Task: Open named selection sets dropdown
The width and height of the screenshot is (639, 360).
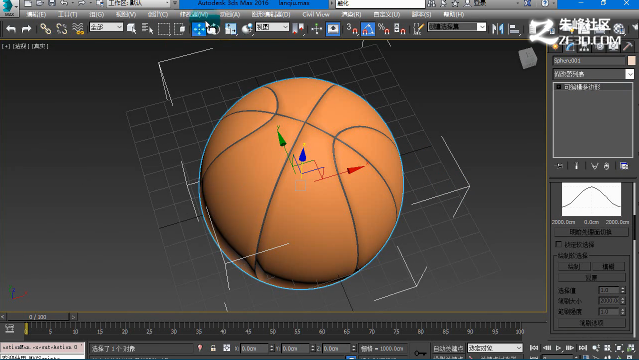Action: point(457,27)
